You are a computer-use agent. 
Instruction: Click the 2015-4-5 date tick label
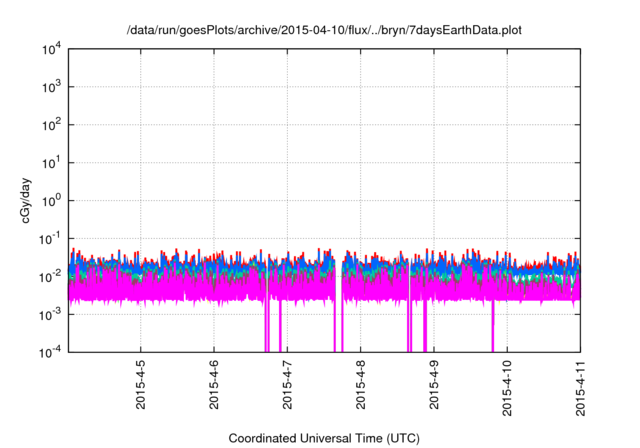coord(140,385)
